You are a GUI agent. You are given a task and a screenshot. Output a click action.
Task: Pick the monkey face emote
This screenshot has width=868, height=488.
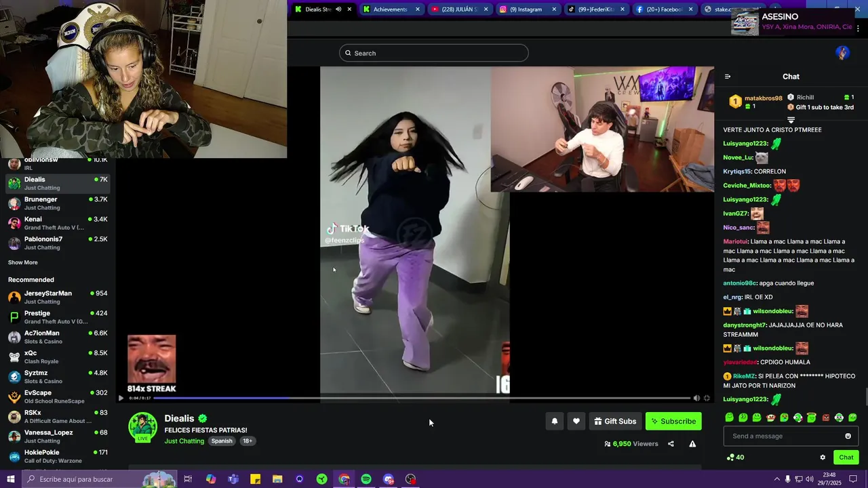coord(770,418)
